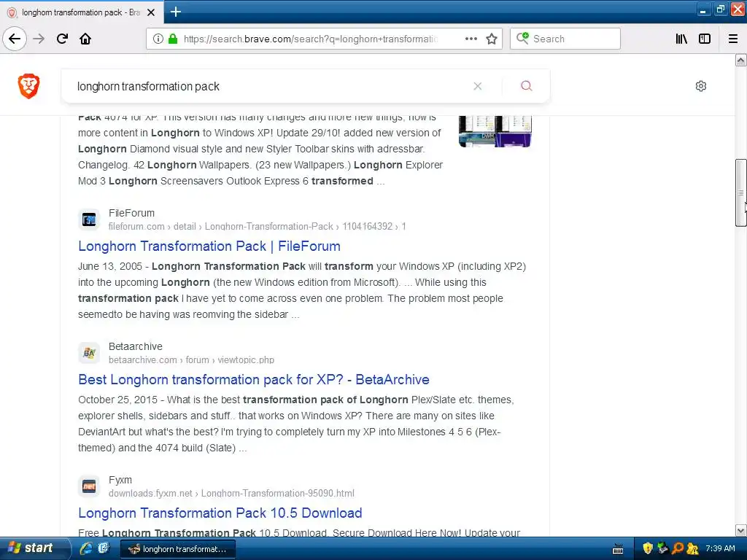This screenshot has width=747, height=560.
Task: View site information icon in address bar
Action: tap(158, 39)
